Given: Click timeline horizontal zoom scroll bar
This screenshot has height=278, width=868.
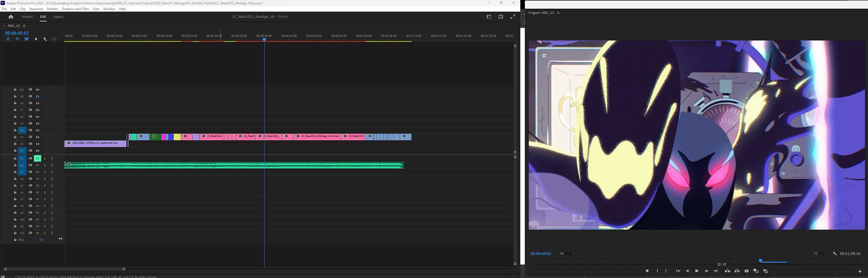Looking at the screenshot, I should coord(65,269).
